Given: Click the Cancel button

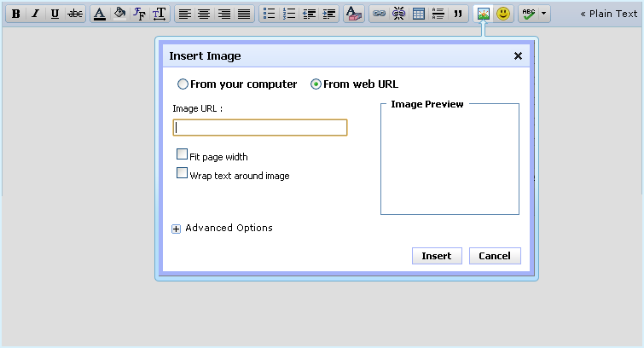Looking at the screenshot, I should coord(495,256).
